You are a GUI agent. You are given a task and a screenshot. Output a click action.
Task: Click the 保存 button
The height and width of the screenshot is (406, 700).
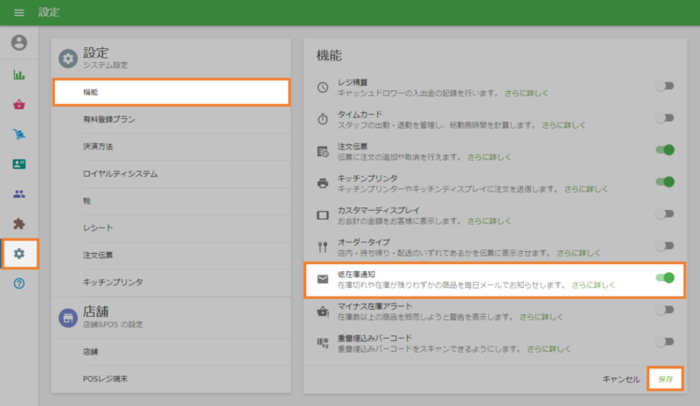pos(666,378)
